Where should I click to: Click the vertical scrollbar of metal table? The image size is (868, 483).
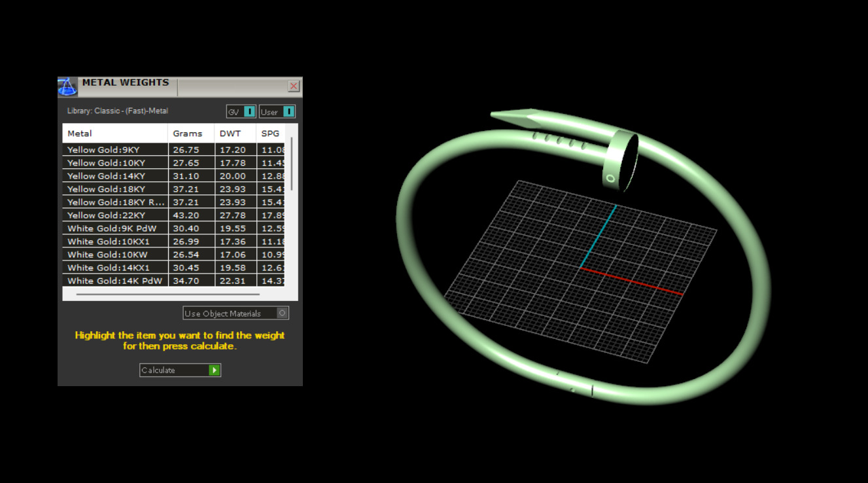[x=292, y=164]
